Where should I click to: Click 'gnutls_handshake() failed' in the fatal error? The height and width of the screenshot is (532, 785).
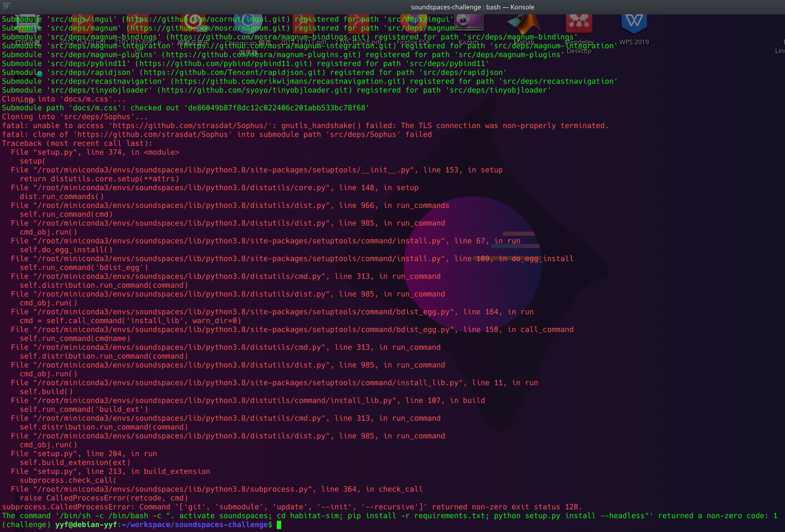coord(337,126)
